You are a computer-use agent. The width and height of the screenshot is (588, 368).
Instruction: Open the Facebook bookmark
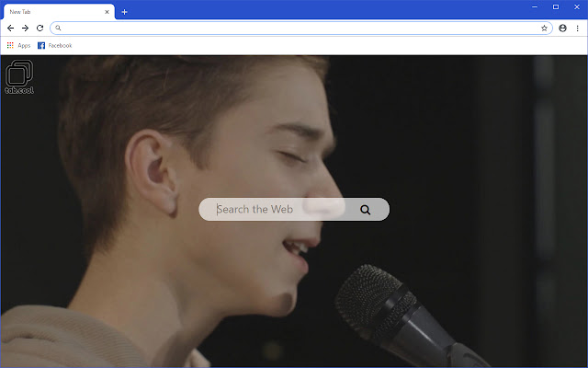55,45
